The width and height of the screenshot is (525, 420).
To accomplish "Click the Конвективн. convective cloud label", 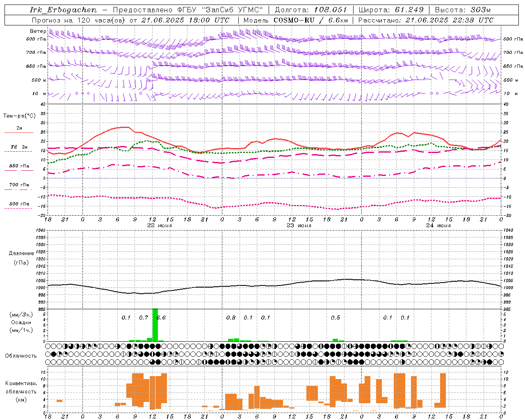I will click(21, 383).
